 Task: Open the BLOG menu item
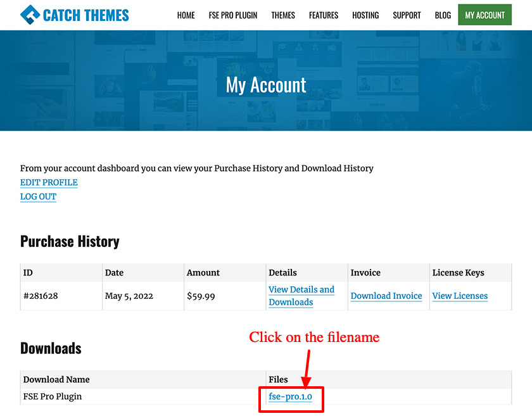[x=443, y=15]
